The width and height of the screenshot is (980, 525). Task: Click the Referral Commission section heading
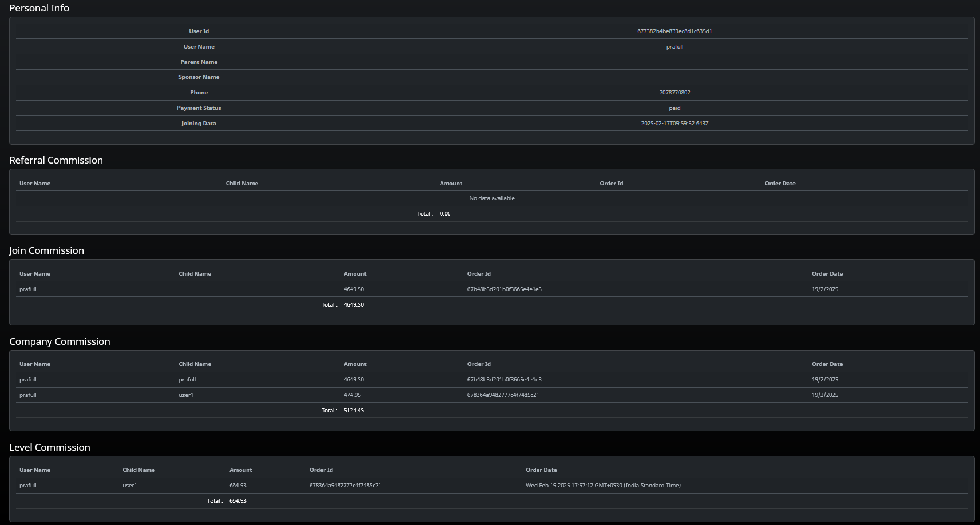coord(56,160)
